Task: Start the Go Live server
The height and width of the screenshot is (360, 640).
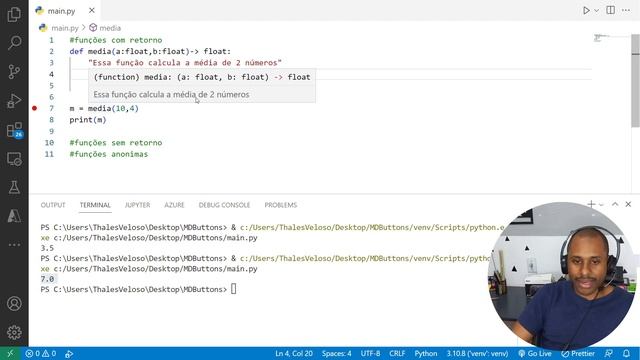Action: [535, 353]
